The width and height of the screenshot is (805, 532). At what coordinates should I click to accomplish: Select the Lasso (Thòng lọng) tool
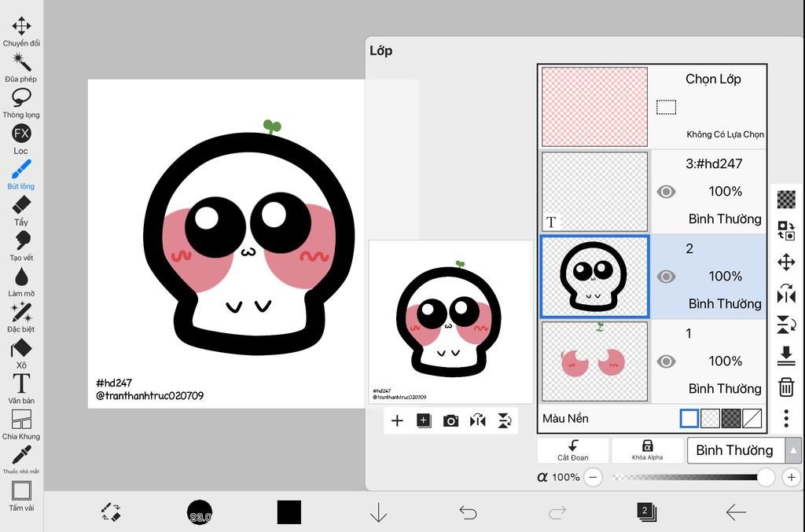point(21,97)
